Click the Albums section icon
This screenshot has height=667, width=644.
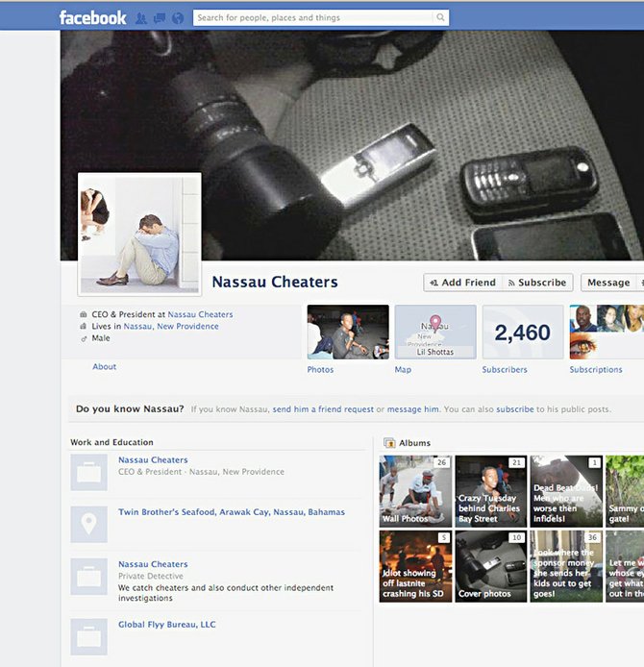[x=389, y=443]
